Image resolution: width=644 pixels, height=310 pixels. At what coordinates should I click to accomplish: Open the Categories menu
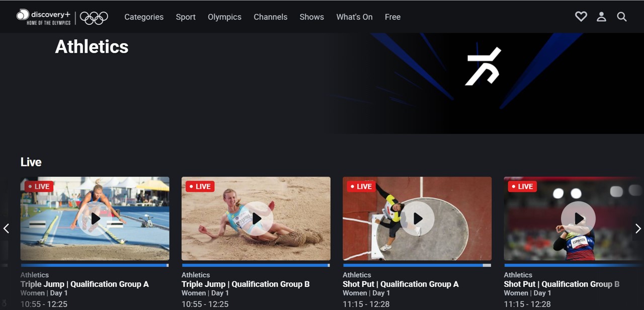point(144,17)
